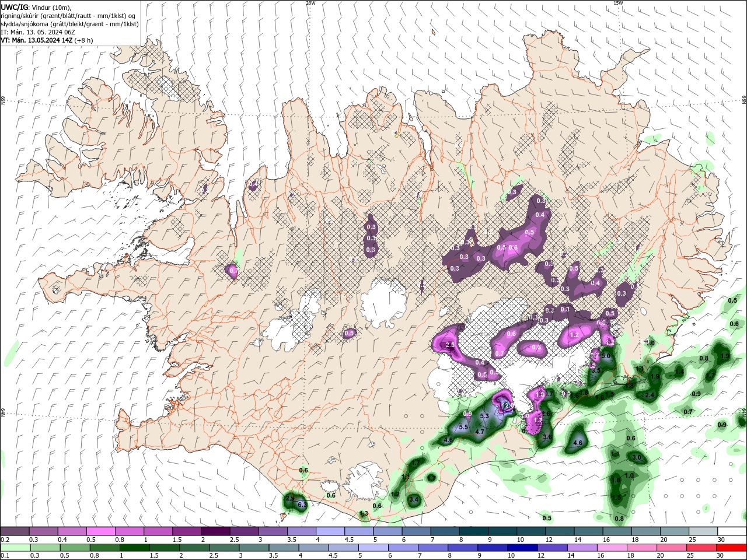Click the bright pink 0.5–0.8 snow legend swatch
This screenshot has width=747, height=560.
pos(100,531)
